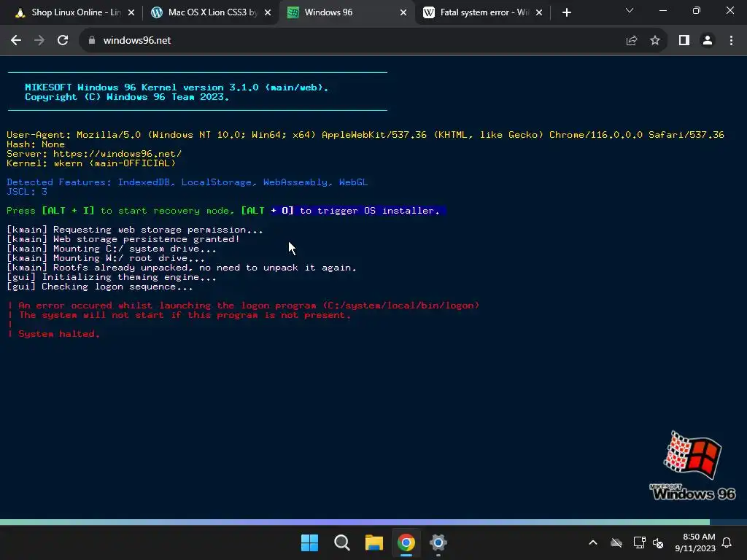Click the 'JSCL: 3' line
Viewport: 747px width, 560px height.
pos(27,192)
